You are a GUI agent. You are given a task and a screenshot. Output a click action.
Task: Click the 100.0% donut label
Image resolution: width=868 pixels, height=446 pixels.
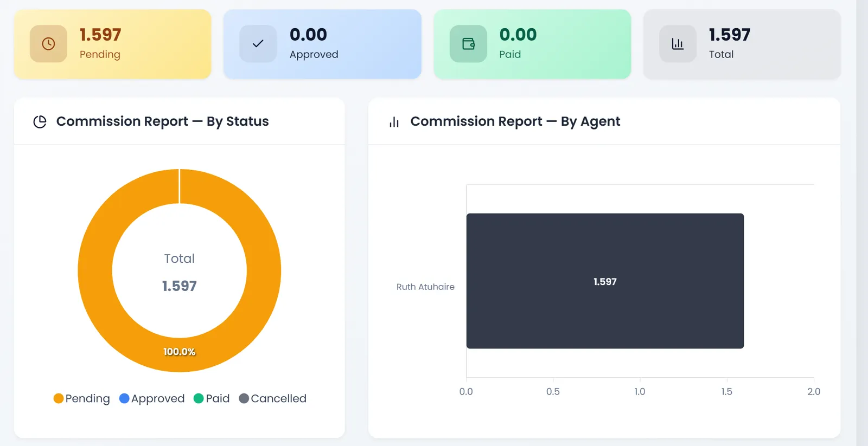click(180, 352)
